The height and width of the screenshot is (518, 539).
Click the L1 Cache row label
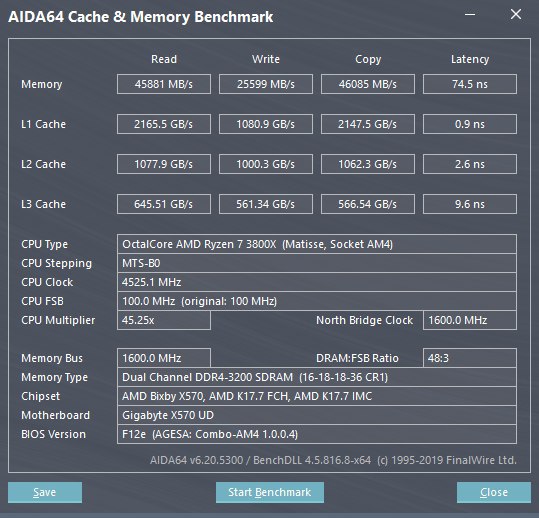point(43,124)
